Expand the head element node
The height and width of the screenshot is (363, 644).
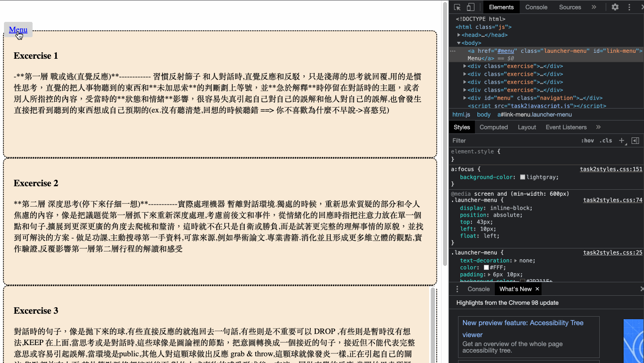pos(459,35)
